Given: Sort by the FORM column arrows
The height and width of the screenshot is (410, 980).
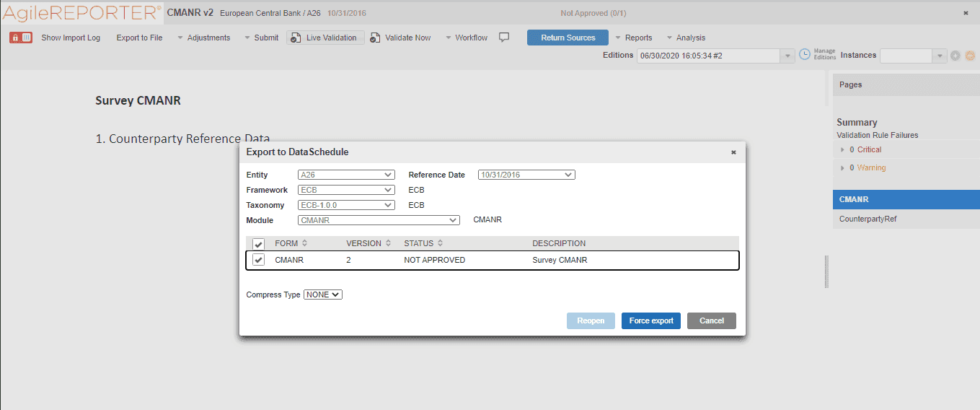Looking at the screenshot, I should (x=304, y=243).
